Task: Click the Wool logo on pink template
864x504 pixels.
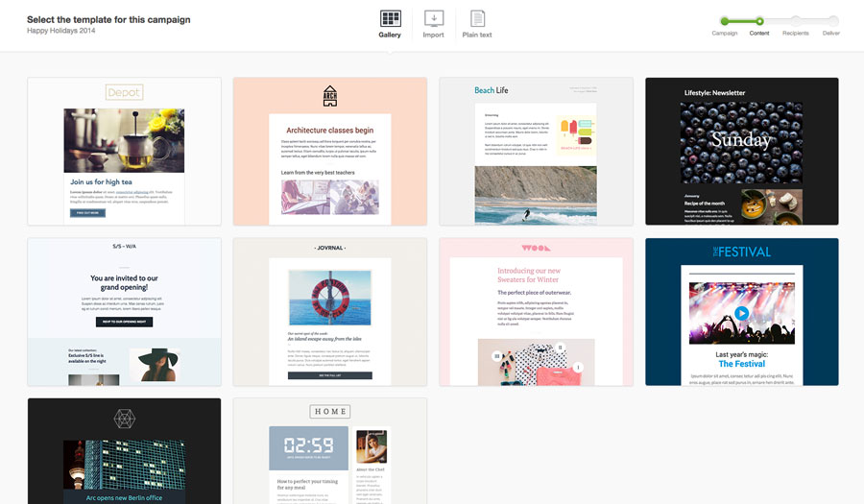Action: pos(536,248)
